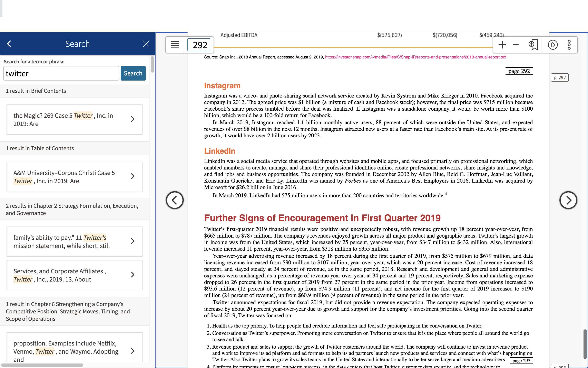Image resolution: width=588 pixels, height=368 pixels.
Task: Go to the next page
Action: click(568, 200)
